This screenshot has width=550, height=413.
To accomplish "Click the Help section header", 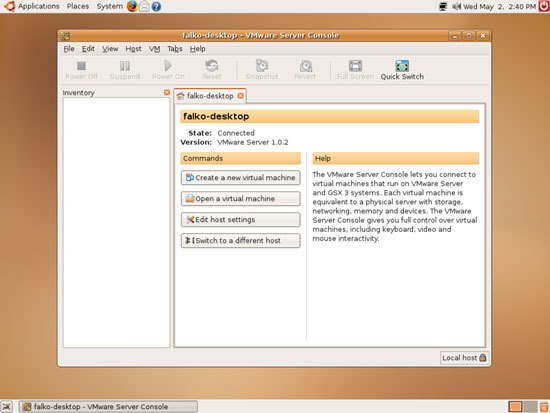I will [396, 158].
